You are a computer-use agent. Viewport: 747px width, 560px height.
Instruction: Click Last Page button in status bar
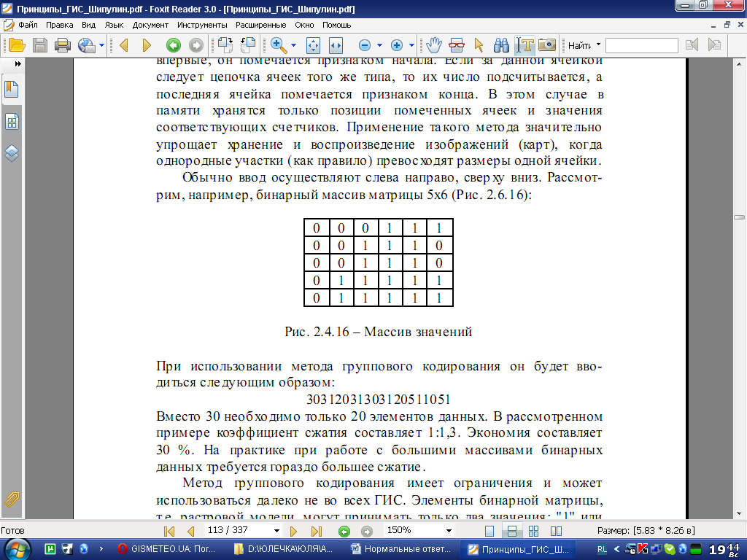tap(317, 531)
